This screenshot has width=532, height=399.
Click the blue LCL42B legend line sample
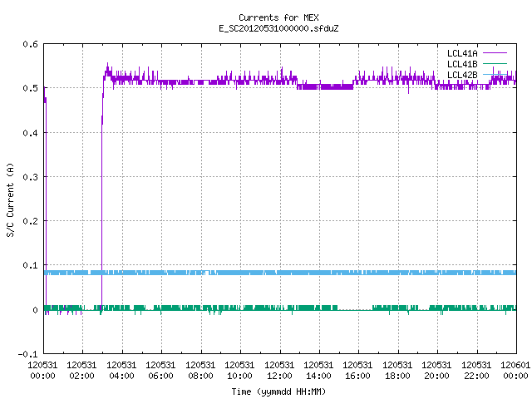click(x=495, y=74)
